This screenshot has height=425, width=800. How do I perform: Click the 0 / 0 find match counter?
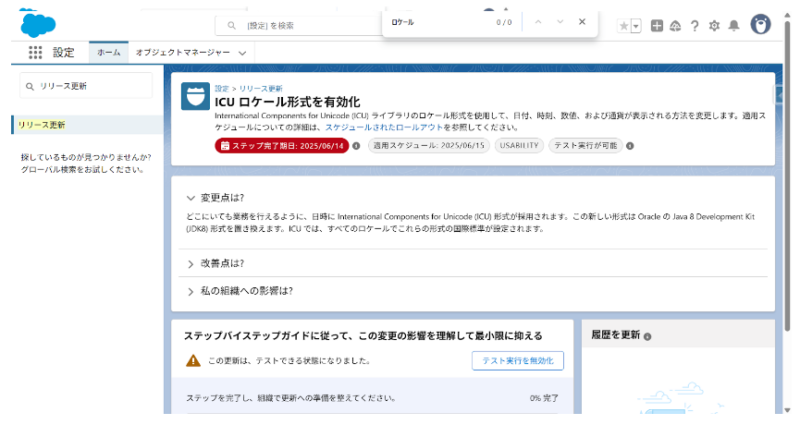click(504, 22)
